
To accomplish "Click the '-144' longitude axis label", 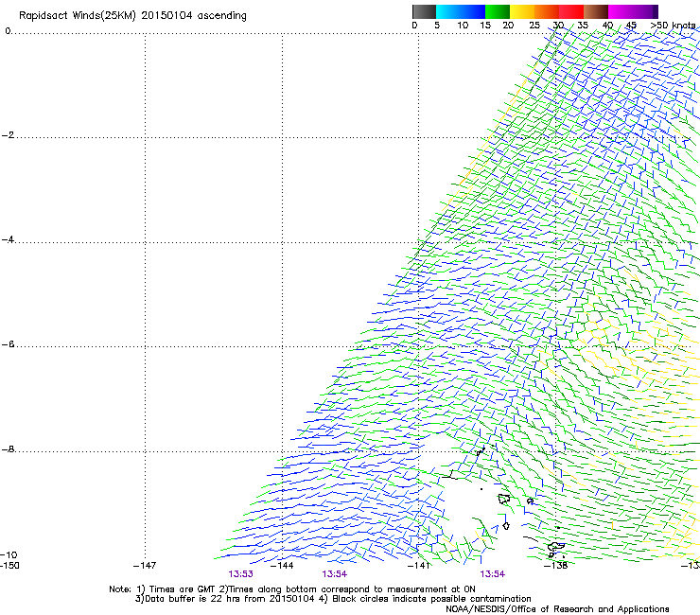I will click(x=282, y=566).
